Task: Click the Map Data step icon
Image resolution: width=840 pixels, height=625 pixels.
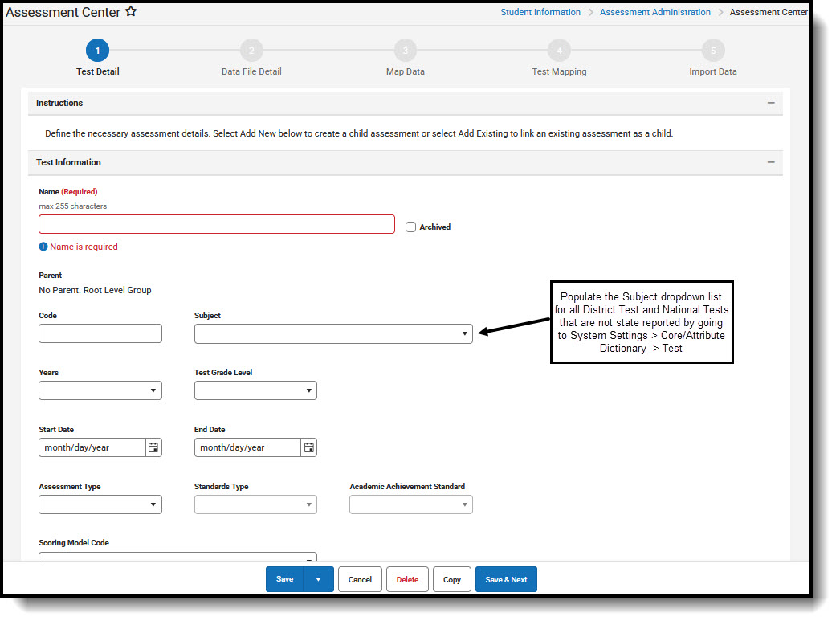Action: click(x=405, y=50)
